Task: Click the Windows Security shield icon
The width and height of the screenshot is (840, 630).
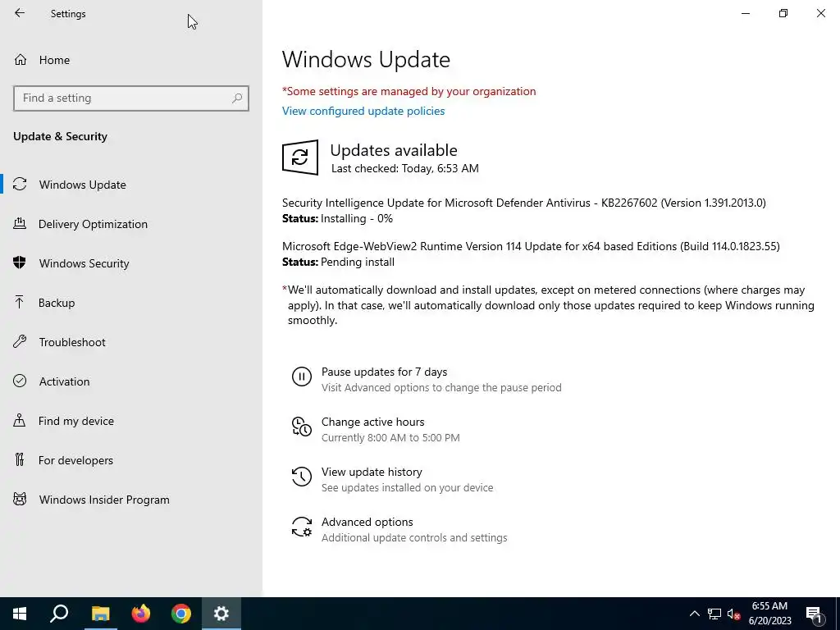Action: [x=20, y=263]
